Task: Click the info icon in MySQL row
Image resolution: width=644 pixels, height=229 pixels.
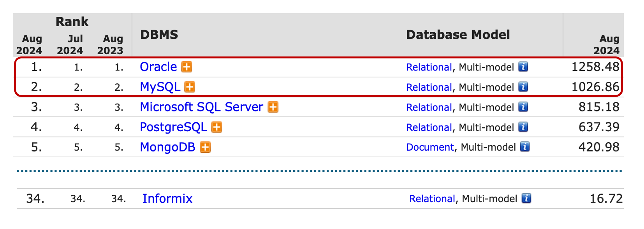Action: click(523, 87)
